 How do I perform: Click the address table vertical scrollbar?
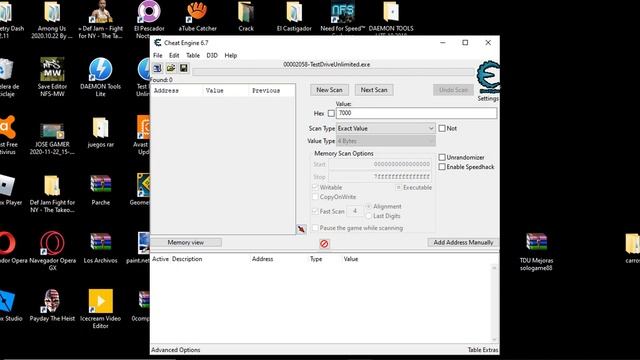[x=494, y=304]
